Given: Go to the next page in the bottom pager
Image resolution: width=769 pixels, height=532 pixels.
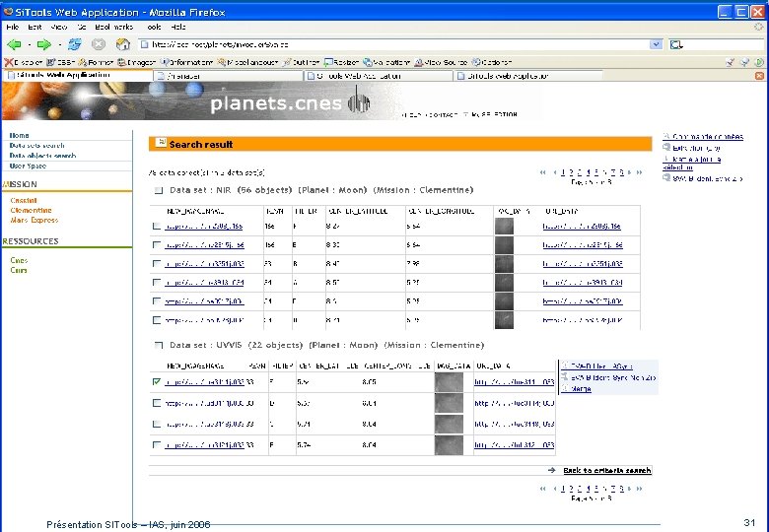Looking at the screenshot, I should 630,489.
